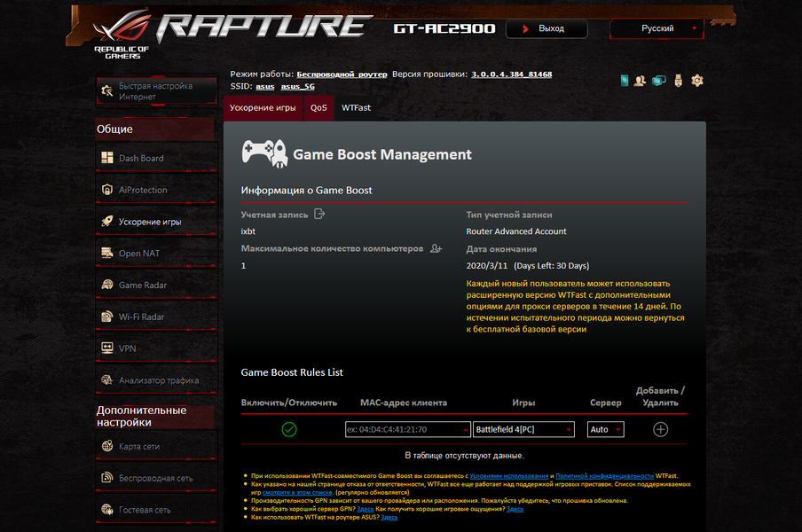802x532 pixels.
Task: Toggle the green enable checkmark in rules list
Action: pyautogui.click(x=289, y=429)
